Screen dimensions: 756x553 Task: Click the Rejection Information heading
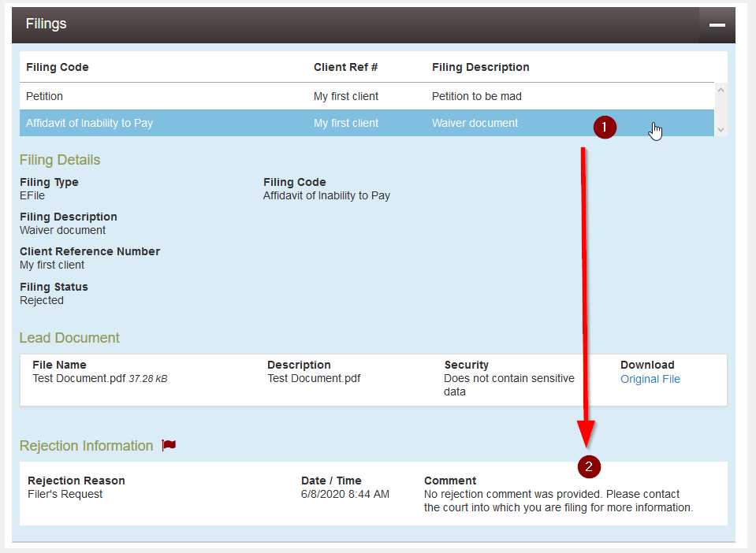point(86,446)
